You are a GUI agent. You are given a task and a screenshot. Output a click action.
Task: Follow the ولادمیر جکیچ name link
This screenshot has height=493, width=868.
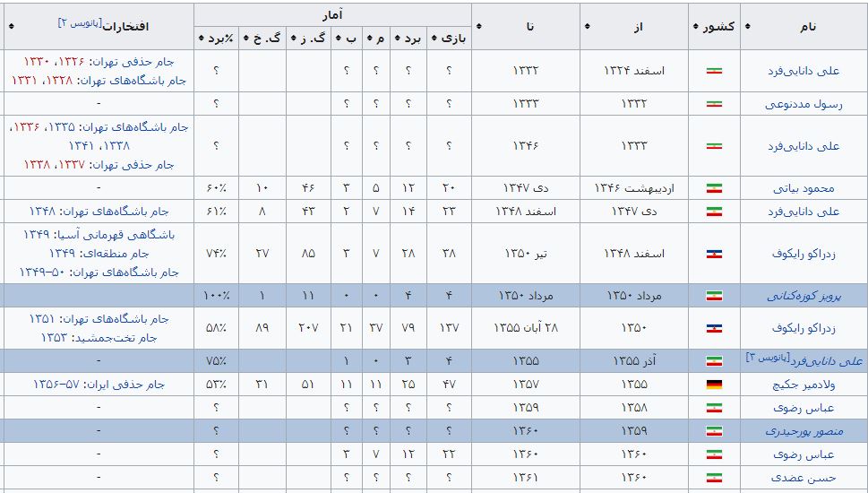(x=804, y=385)
